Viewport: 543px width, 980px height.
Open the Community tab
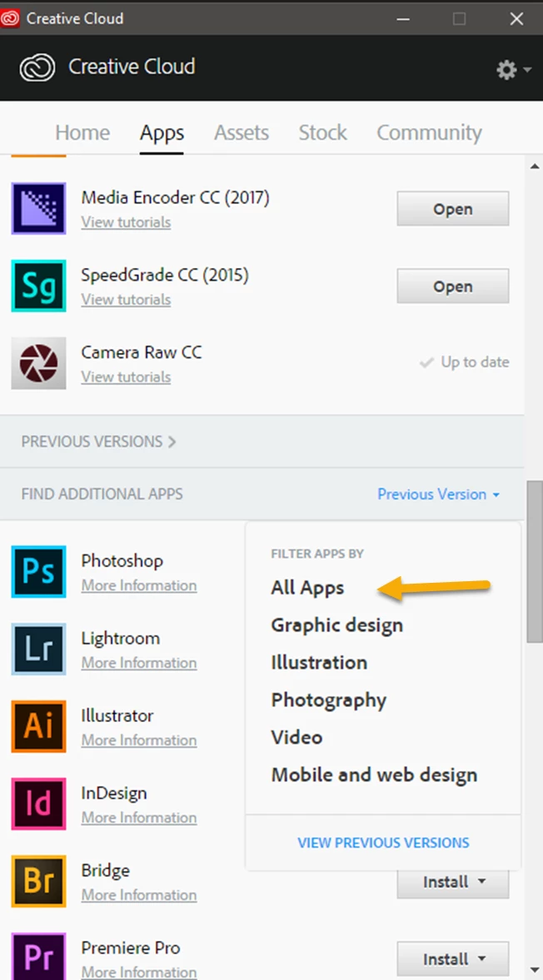429,132
